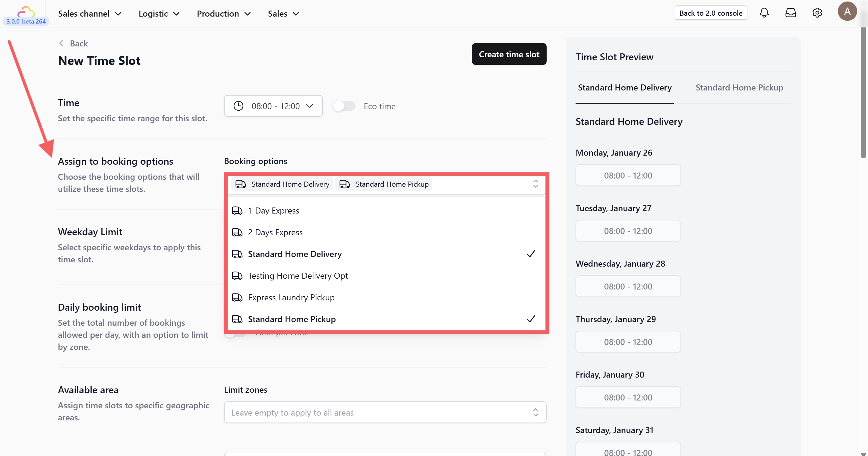Open the notifications bell icon

click(764, 13)
